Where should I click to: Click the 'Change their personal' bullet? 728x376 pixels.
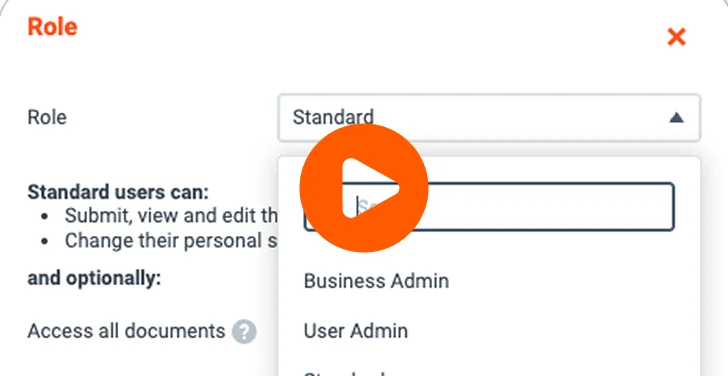coord(171,241)
